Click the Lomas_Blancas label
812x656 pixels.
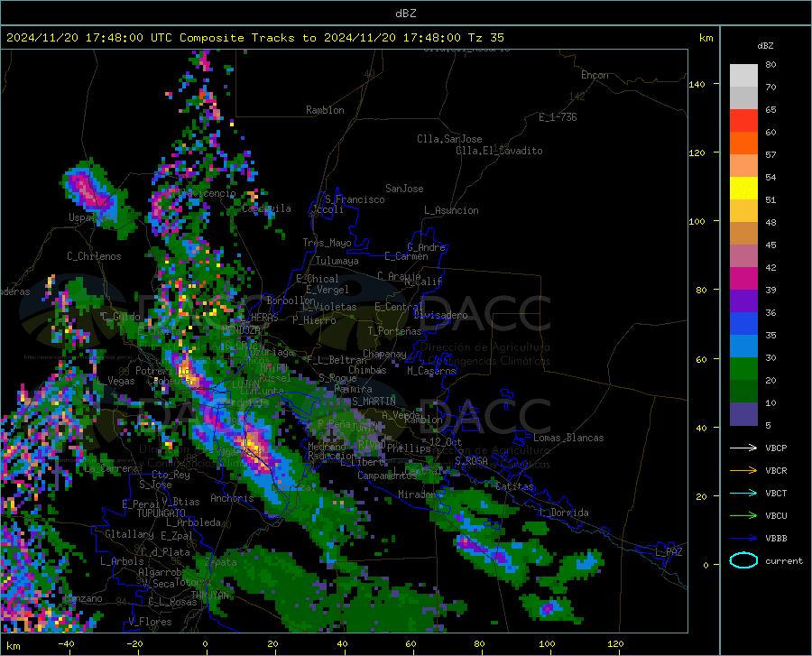(x=568, y=438)
